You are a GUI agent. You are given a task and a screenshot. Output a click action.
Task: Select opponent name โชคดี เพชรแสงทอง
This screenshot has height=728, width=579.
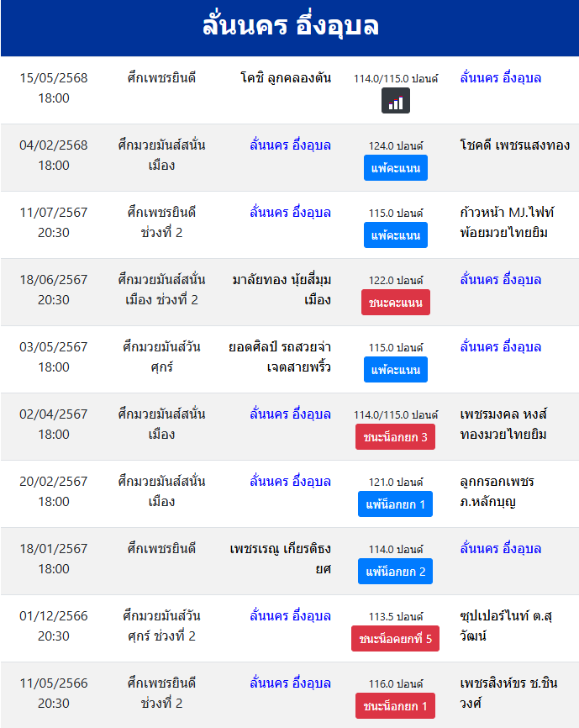point(515,145)
